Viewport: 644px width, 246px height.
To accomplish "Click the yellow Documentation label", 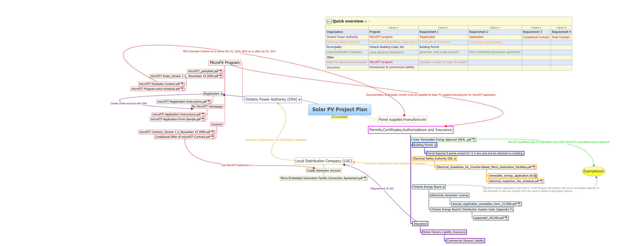I will 340,117.
